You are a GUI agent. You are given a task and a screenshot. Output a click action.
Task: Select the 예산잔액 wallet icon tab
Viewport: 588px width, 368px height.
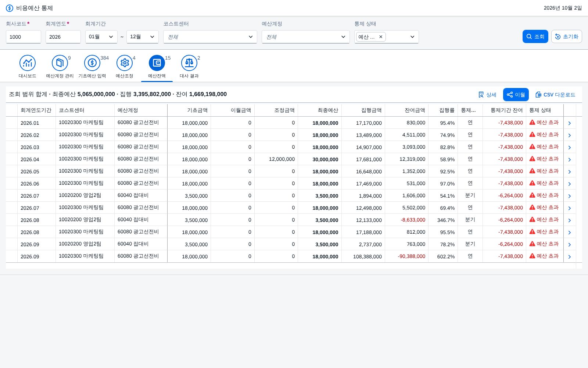(157, 63)
